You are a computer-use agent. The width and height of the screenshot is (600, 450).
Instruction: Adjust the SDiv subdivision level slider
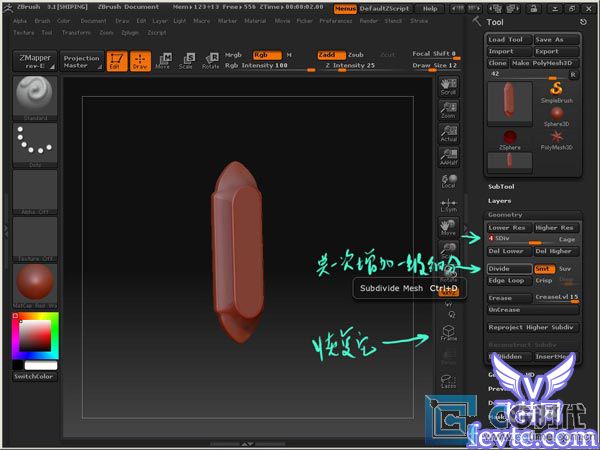point(521,240)
